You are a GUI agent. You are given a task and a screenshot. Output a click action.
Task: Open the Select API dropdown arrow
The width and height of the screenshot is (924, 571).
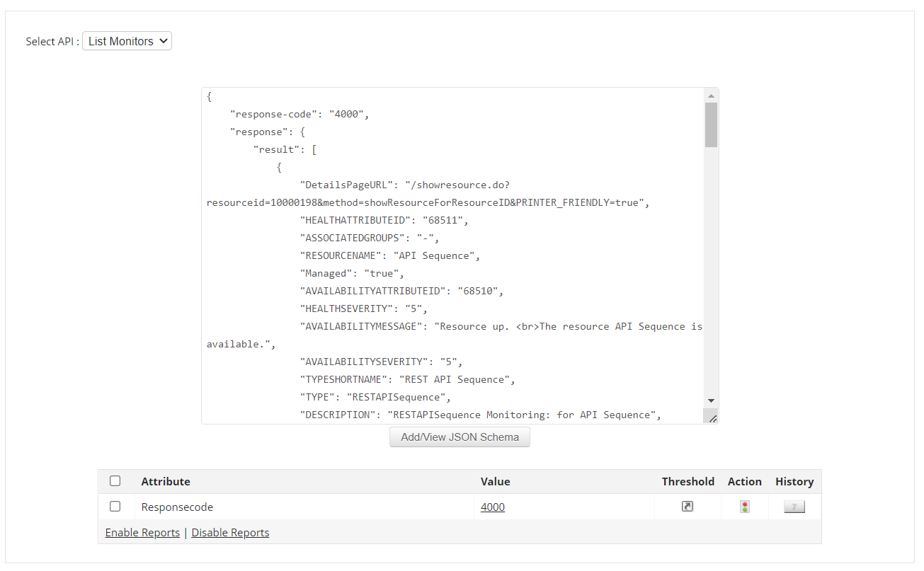[162, 40]
